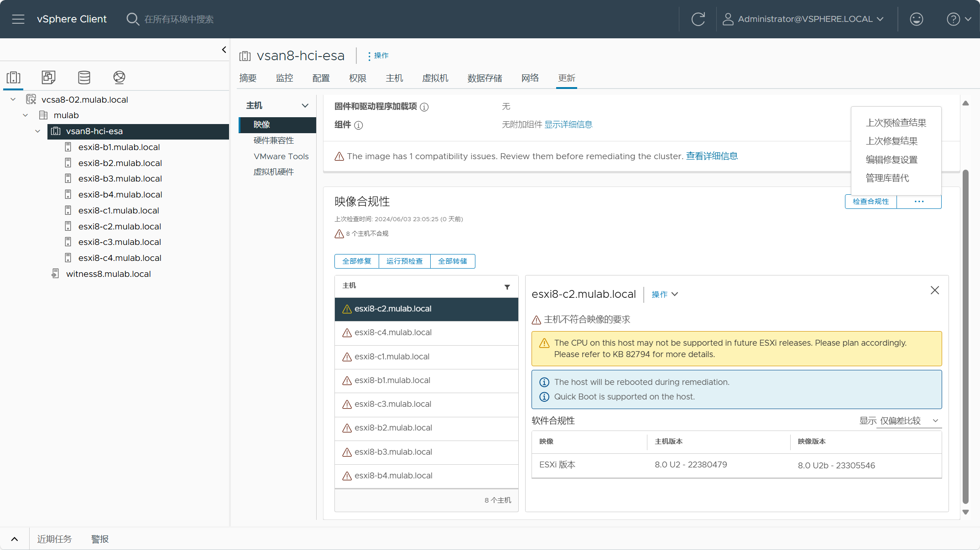Open the 摘要 tab

coord(248,78)
